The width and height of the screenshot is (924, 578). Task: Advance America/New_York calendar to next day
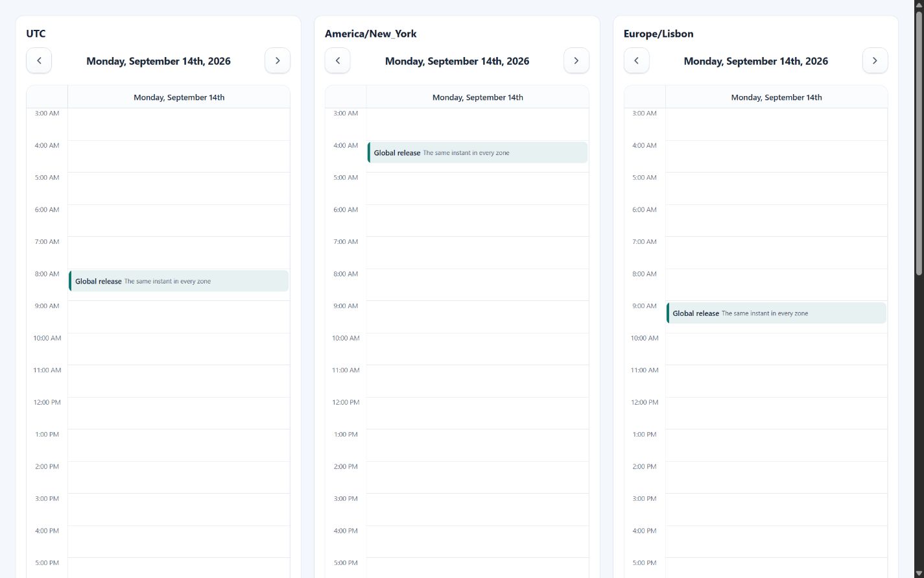(576, 61)
